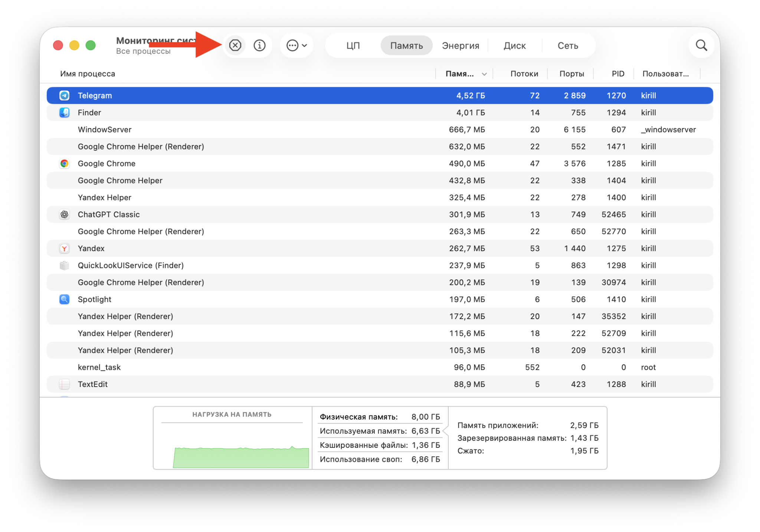Sort by Имя процесса column header
Screen dimensions: 760x532
88,74
